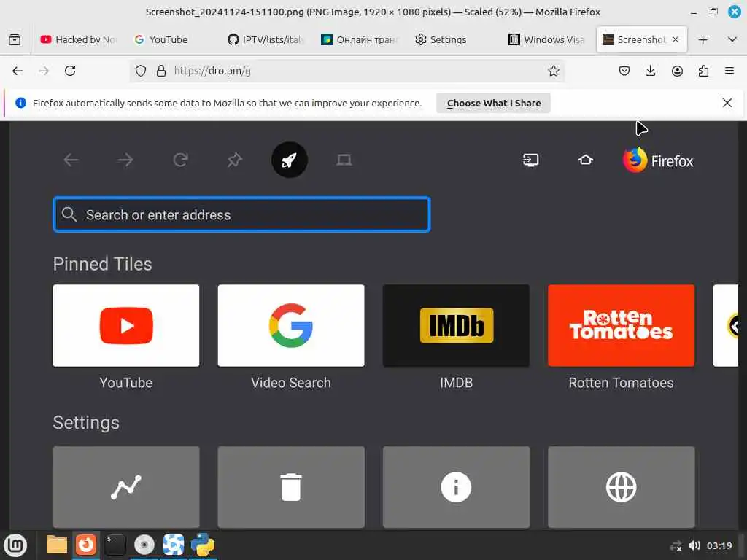
Task: Click the Firefox taskbar icon
Action: (x=86, y=545)
